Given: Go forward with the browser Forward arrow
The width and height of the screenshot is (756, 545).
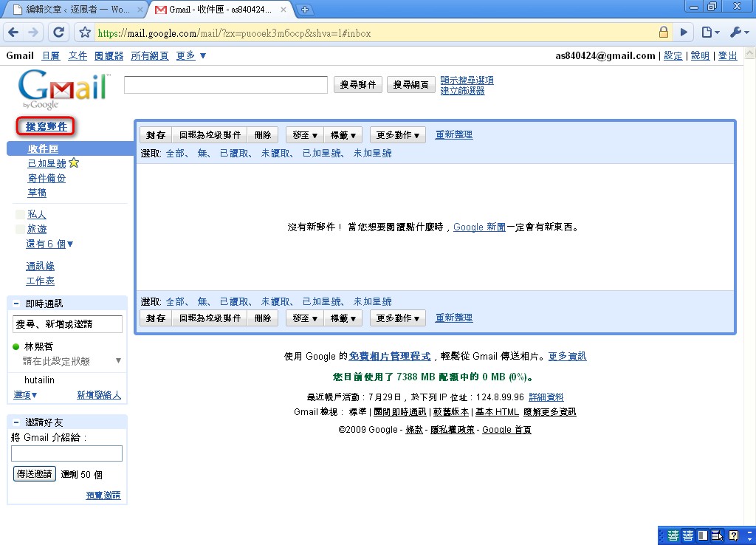Looking at the screenshot, I should point(33,32).
